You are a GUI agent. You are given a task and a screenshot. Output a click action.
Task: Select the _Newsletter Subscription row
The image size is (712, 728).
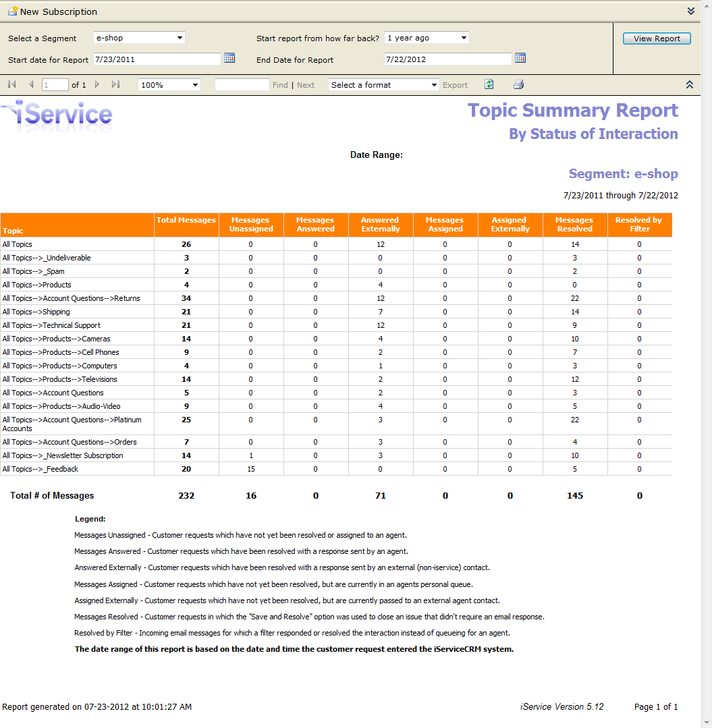click(x=336, y=455)
